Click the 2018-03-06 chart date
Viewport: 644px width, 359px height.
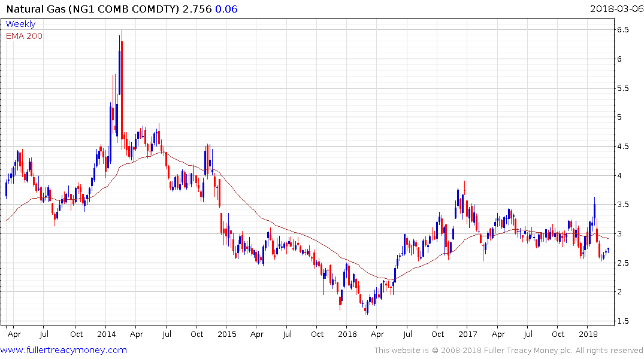(615, 10)
